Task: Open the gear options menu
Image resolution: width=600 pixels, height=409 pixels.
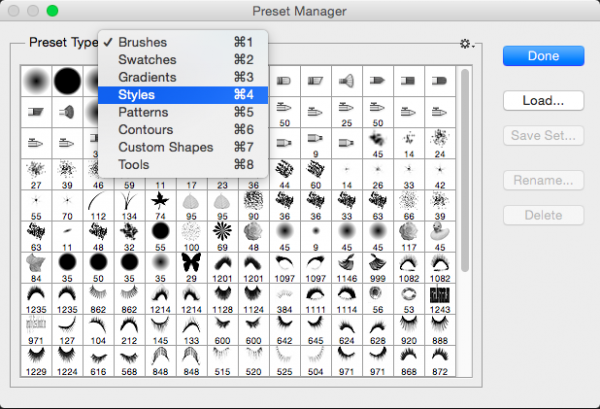Action: (x=465, y=44)
